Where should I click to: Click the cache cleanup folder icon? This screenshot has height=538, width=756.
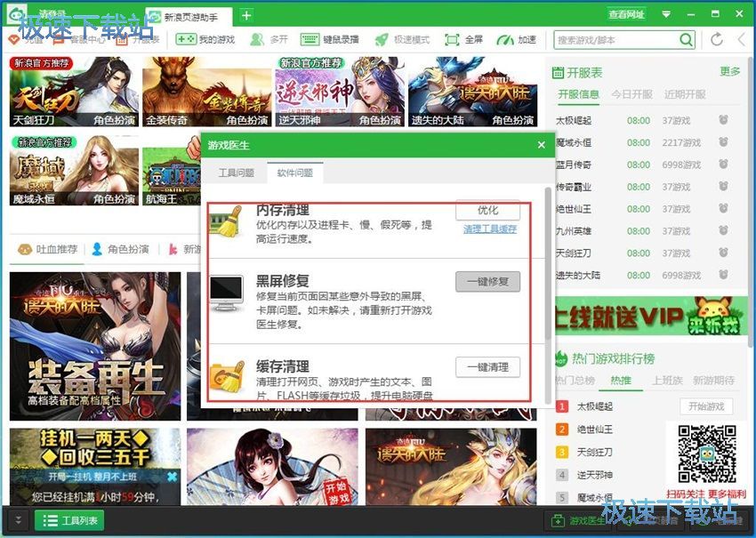coord(226,376)
